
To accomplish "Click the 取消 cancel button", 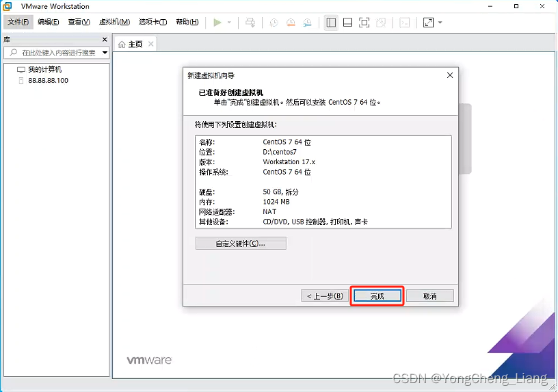I will (x=430, y=296).
